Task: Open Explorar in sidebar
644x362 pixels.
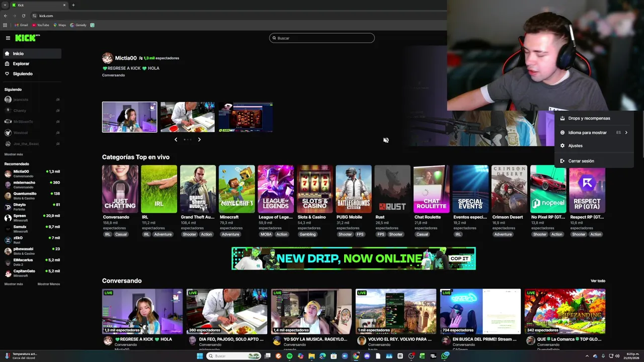Action: 31,64
